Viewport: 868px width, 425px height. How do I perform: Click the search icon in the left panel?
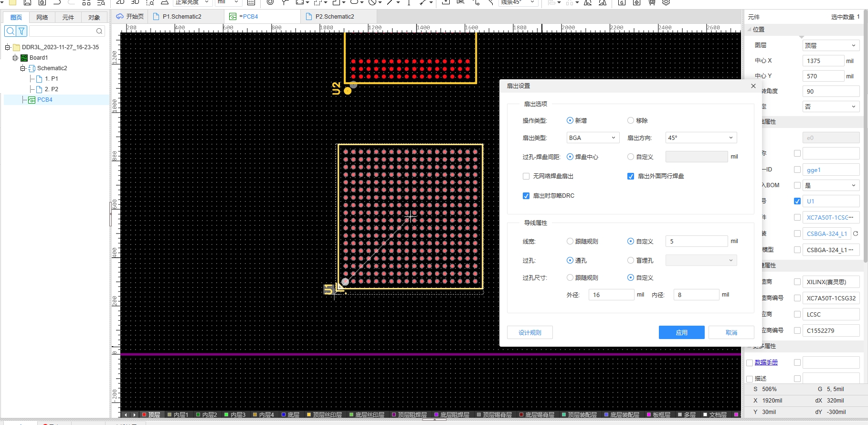tap(10, 31)
